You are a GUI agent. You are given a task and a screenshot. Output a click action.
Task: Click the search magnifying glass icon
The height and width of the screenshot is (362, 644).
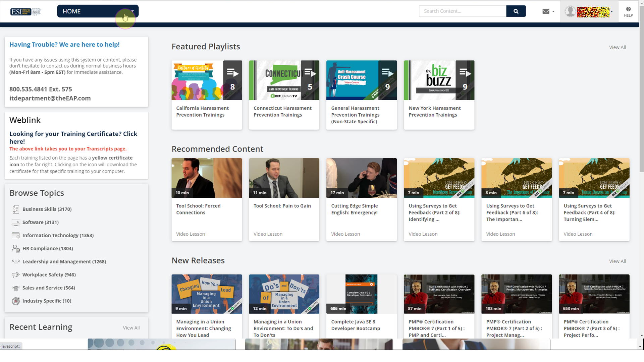click(x=516, y=11)
